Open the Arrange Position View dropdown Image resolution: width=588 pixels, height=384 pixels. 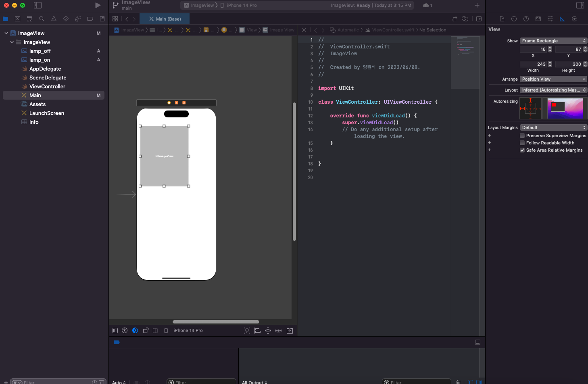click(x=553, y=79)
